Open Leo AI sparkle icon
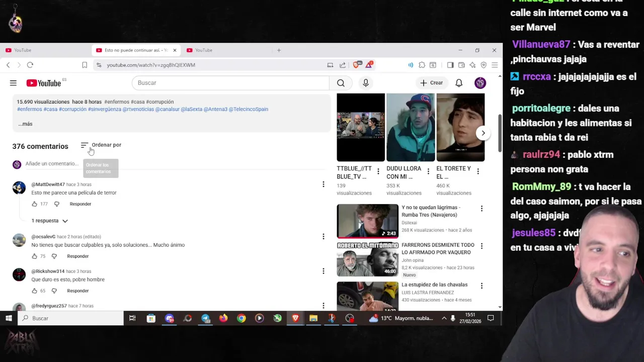The image size is (644, 362). tap(472, 65)
